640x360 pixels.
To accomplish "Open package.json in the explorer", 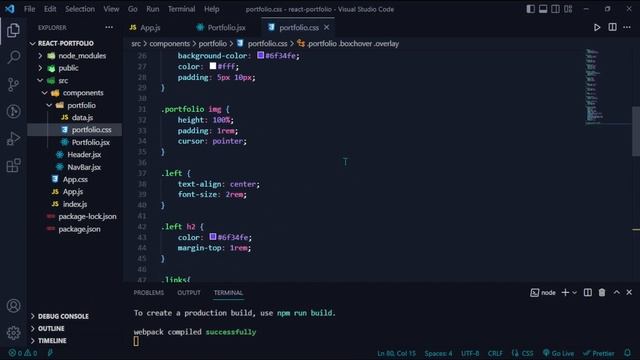I will 79,229.
